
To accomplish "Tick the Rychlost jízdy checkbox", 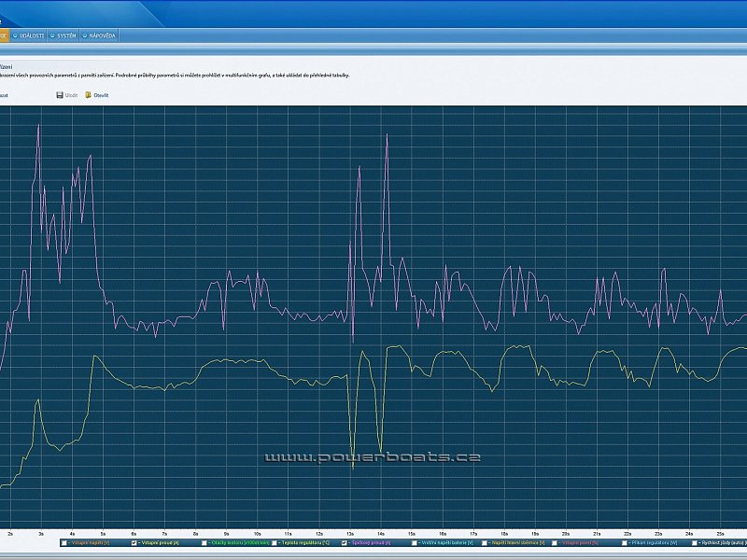I will click(x=695, y=543).
